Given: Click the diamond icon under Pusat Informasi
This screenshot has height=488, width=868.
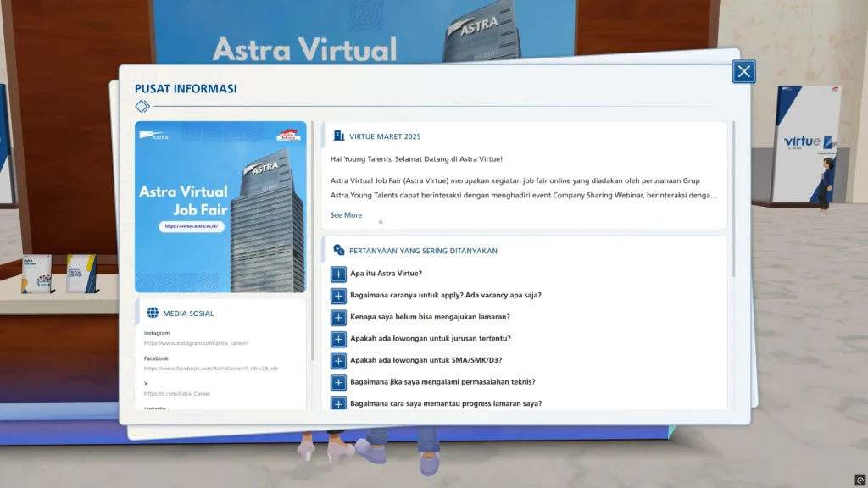Looking at the screenshot, I should [142, 106].
